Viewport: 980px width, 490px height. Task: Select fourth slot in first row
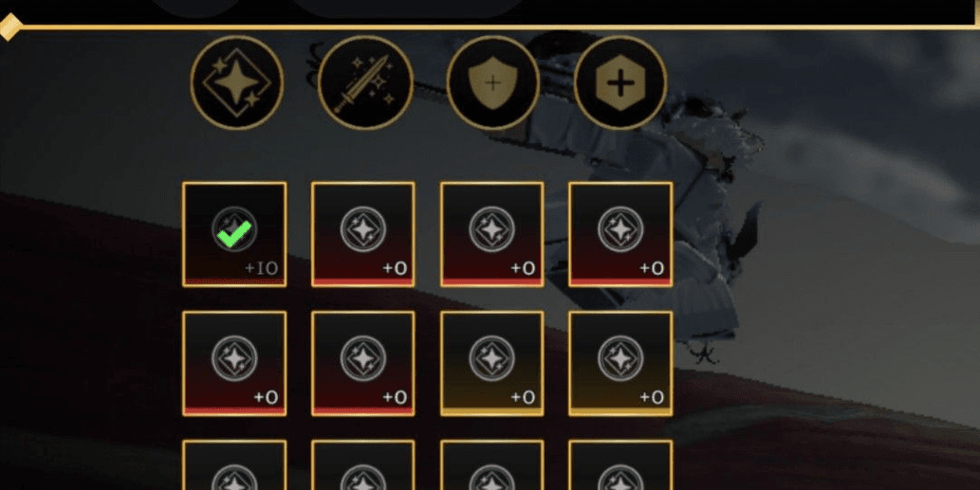[x=620, y=235]
